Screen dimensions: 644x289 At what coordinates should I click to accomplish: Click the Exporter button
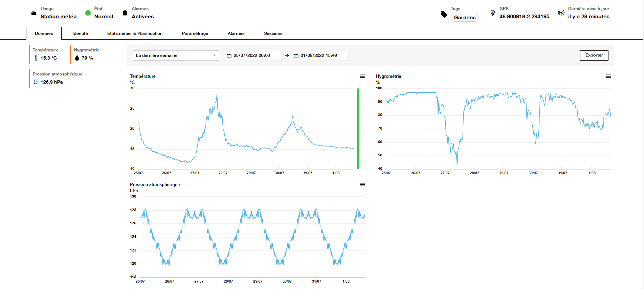click(594, 55)
